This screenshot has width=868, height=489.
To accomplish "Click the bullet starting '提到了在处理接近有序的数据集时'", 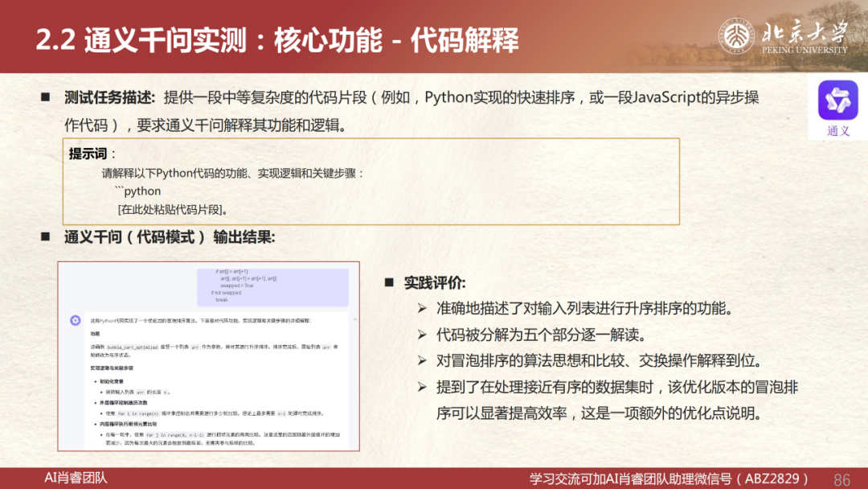I will click(x=617, y=400).
